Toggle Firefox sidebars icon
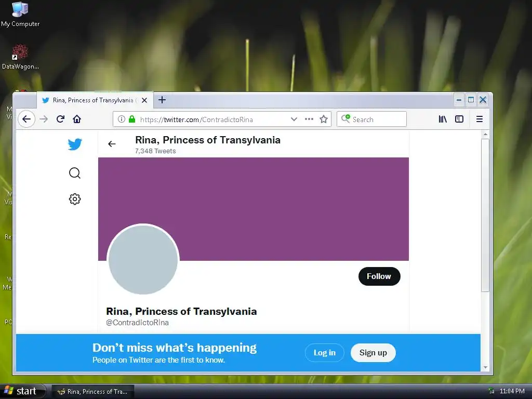The image size is (532, 399). click(x=459, y=119)
